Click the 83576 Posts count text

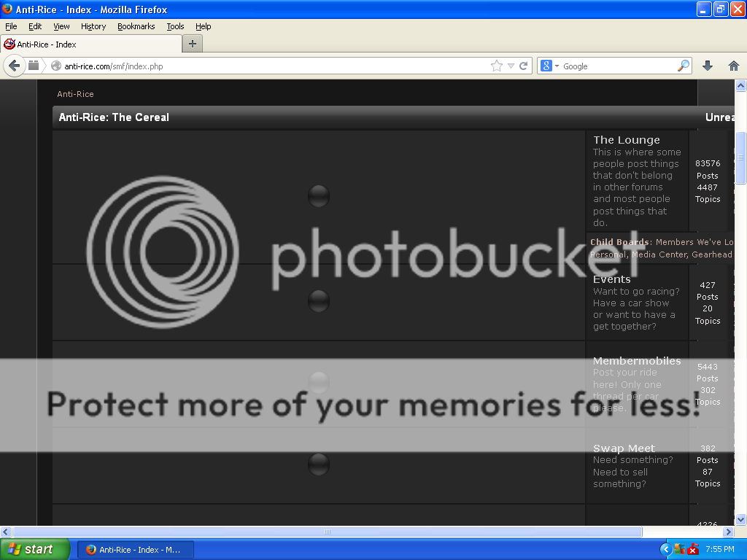pyautogui.click(x=708, y=169)
